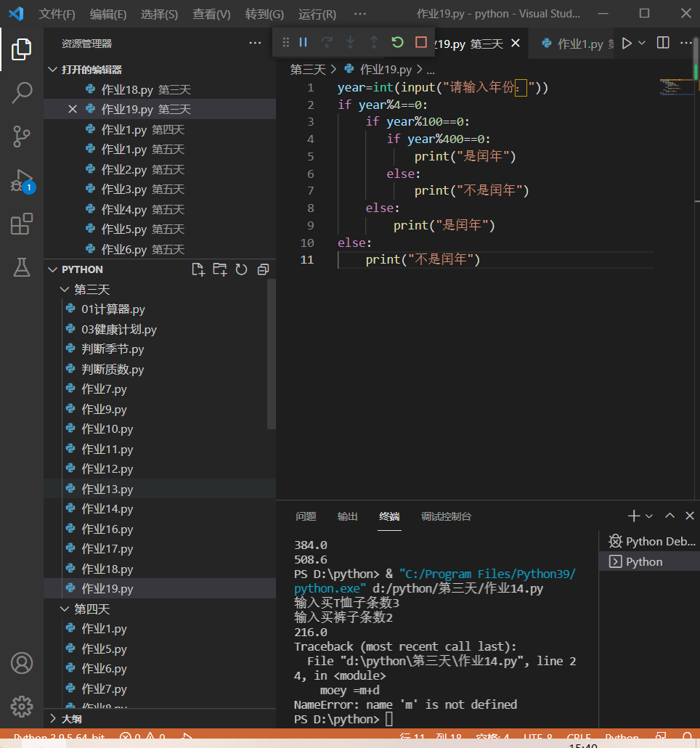
Task: Create new folder in PYTHON folder
Action: pos(220,269)
